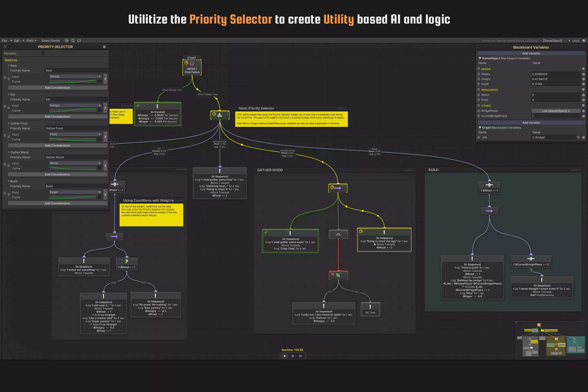Open the Hungry input dropdown
The height and width of the screenshot is (392, 588).
pos(75,105)
